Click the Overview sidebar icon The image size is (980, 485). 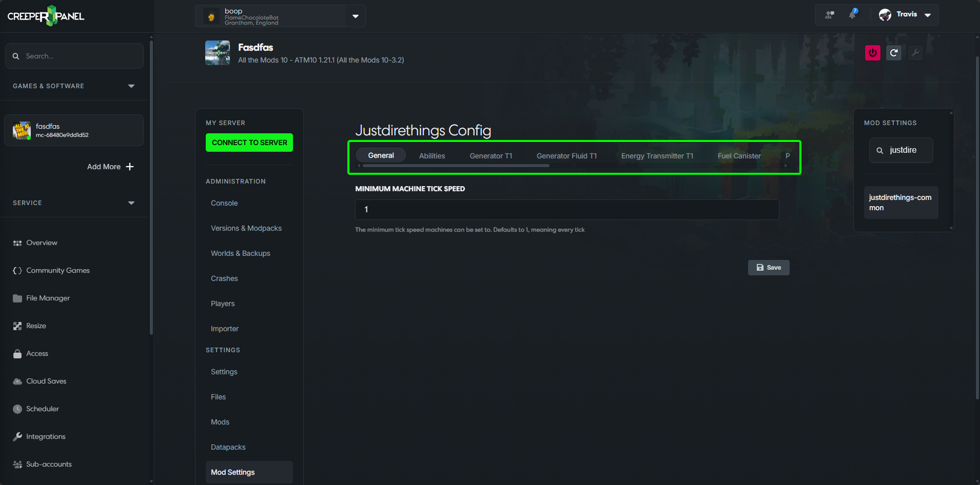tap(17, 243)
